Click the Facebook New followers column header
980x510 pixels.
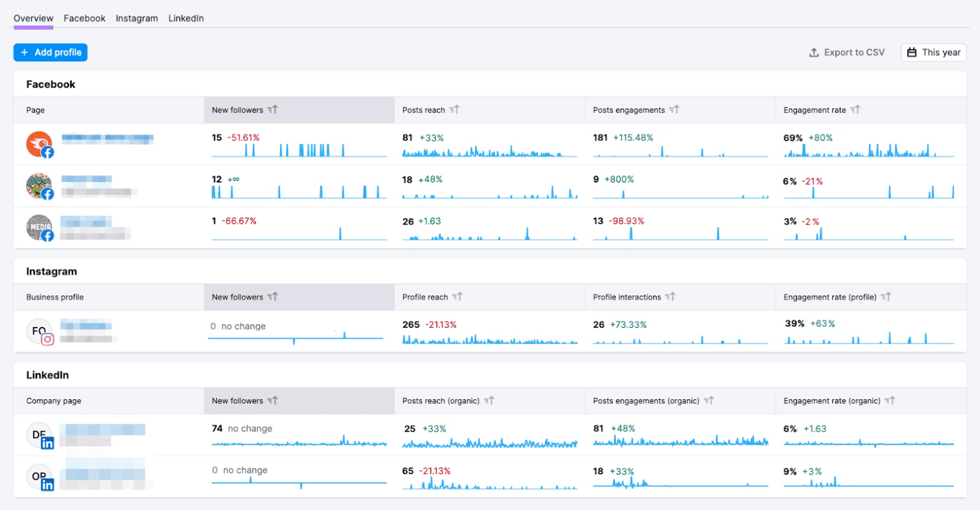tap(238, 110)
